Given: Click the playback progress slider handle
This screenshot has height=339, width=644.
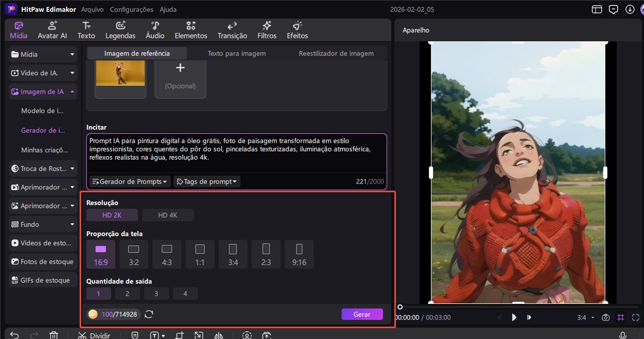Looking at the screenshot, I should click(x=400, y=307).
